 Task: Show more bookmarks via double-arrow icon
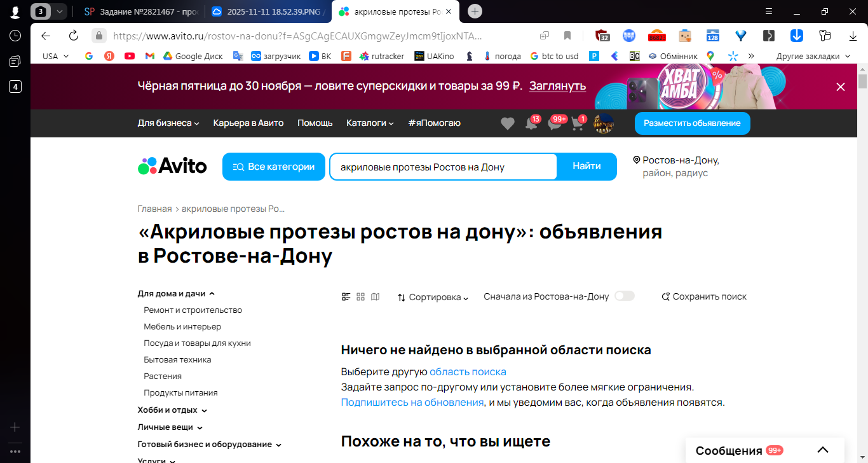coord(752,56)
